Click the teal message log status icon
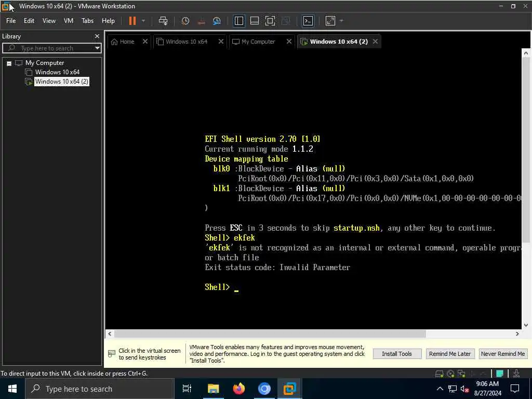The height and width of the screenshot is (399, 532). click(500, 374)
